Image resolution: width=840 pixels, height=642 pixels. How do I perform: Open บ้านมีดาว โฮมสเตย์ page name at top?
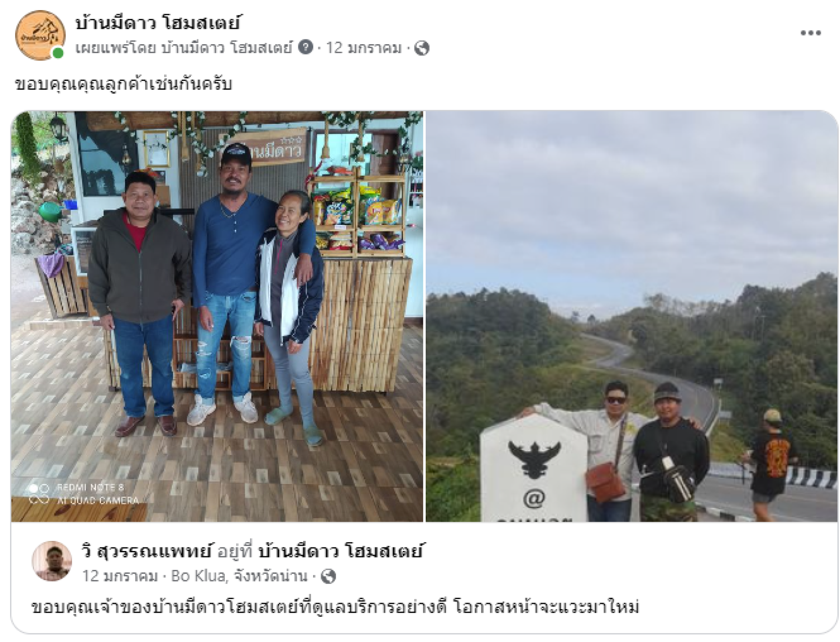tap(157, 23)
